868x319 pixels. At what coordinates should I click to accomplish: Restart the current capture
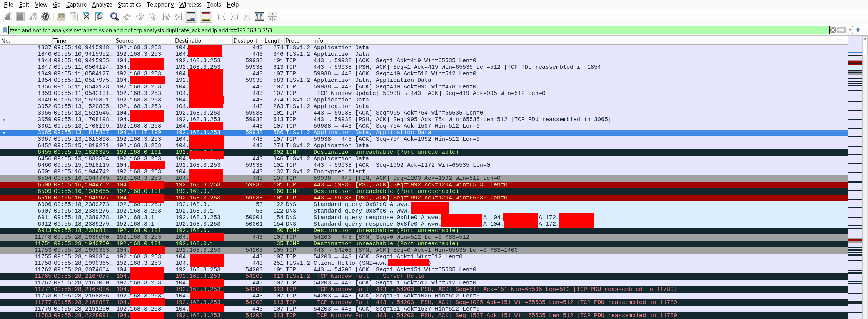33,17
